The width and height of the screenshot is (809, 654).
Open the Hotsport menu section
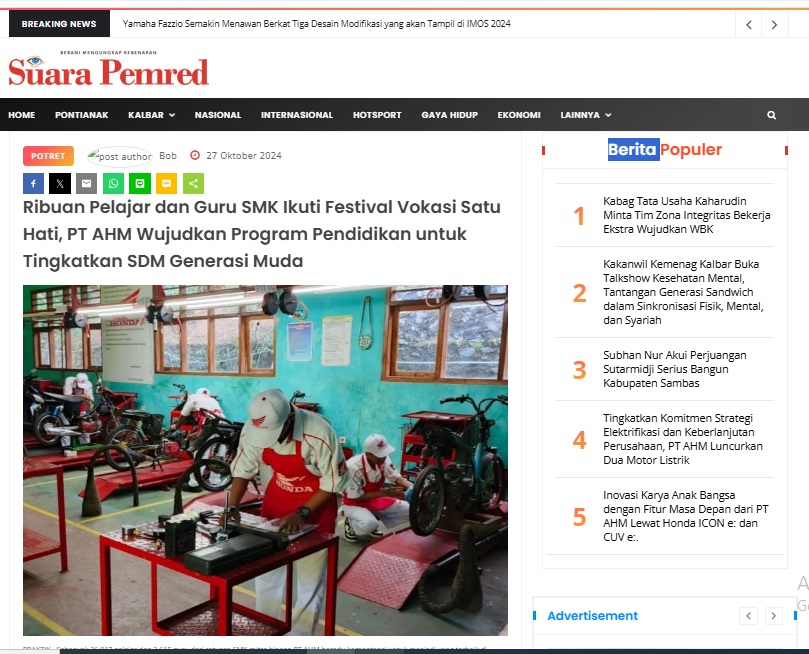click(377, 115)
